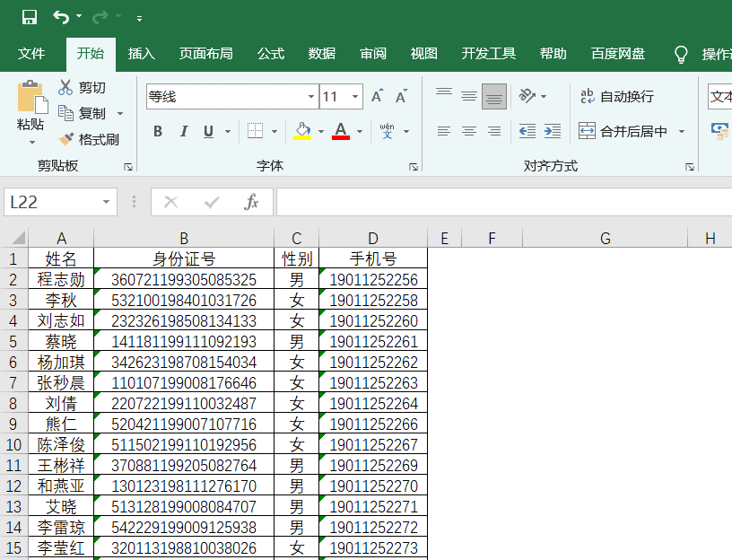This screenshot has height=560, width=732.
Task: Toggle bold formatting
Action: (x=158, y=131)
